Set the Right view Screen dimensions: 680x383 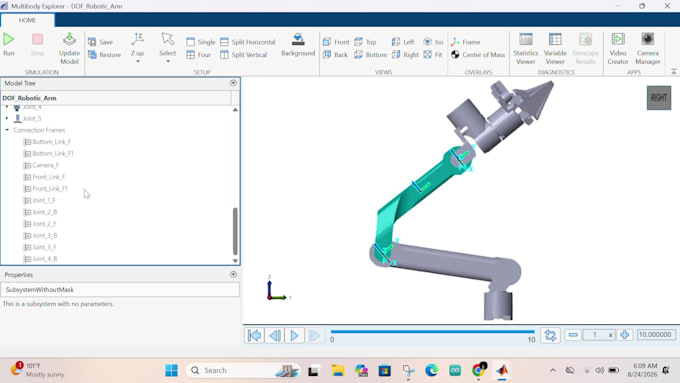405,55
